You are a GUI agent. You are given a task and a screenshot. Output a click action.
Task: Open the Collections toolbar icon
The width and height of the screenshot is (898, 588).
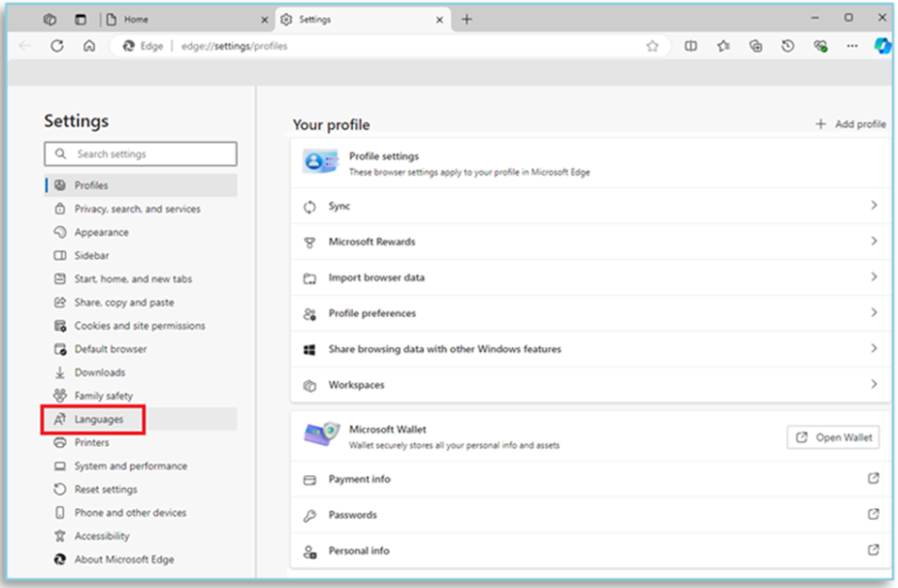tap(755, 46)
